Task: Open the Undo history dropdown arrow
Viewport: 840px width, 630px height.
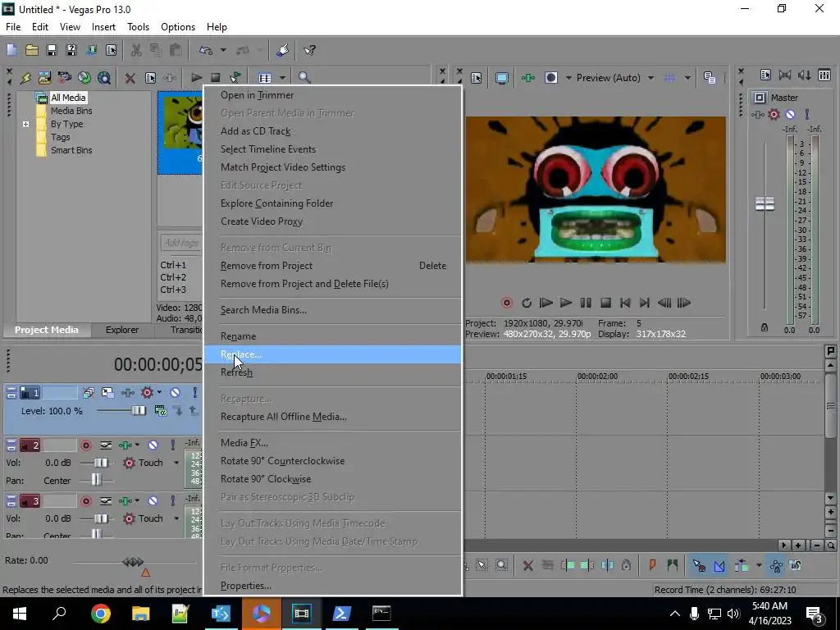Action: pos(223,50)
